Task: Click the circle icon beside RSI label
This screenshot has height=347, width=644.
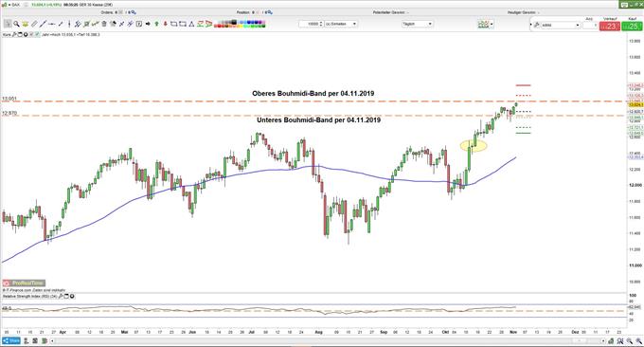Action: (72, 296)
